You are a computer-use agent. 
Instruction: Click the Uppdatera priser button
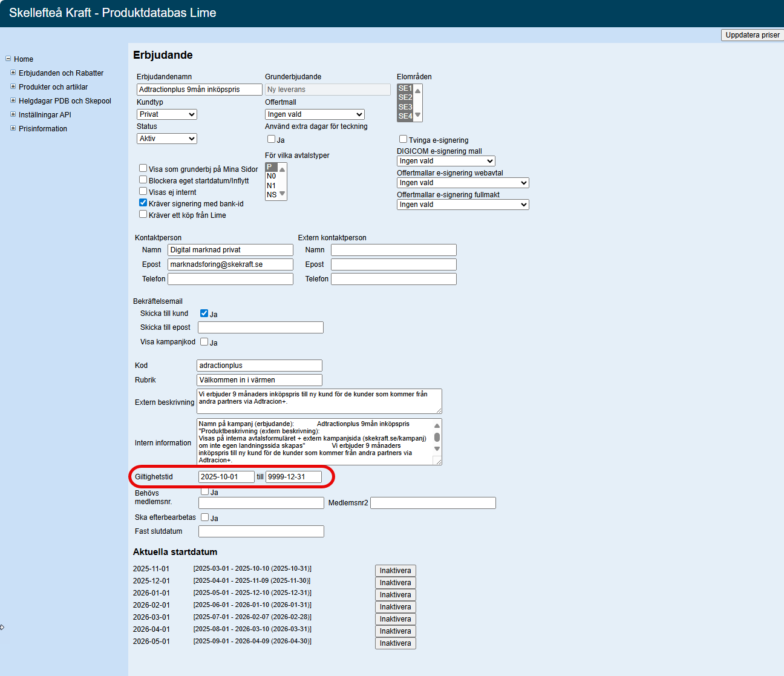[x=752, y=35]
